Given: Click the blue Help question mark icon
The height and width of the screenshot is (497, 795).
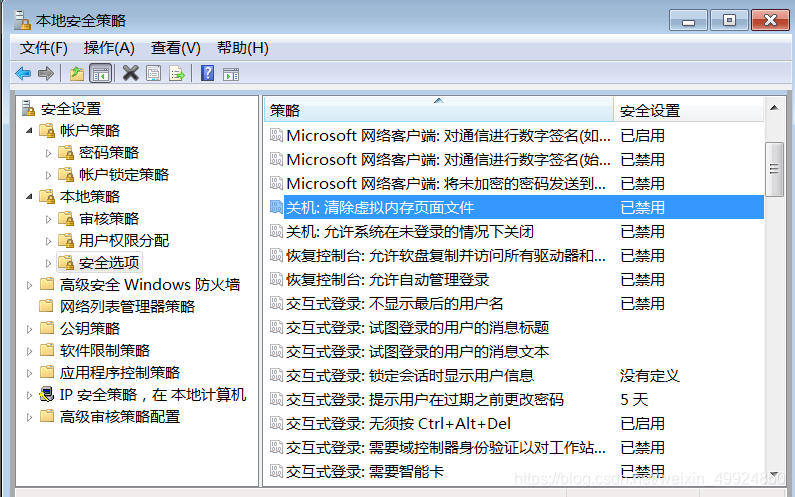Looking at the screenshot, I should point(207,73).
